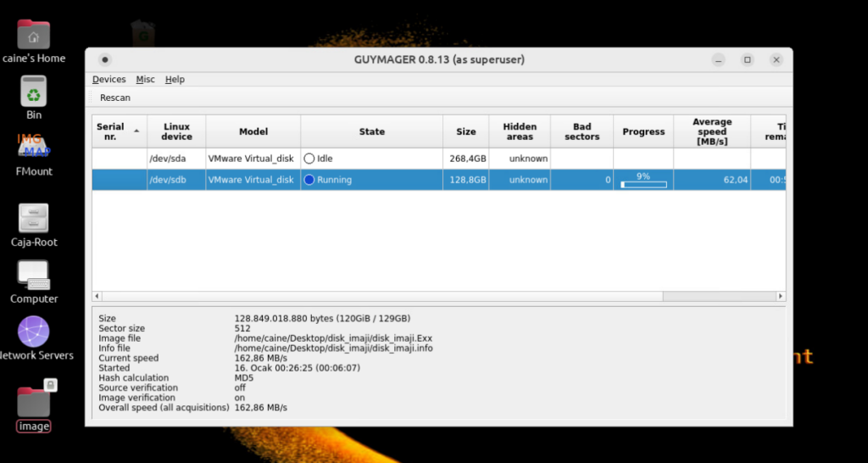Select the /dev/sda device cell
This screenshot has width=868, height=463.
[x=176, y=159]
